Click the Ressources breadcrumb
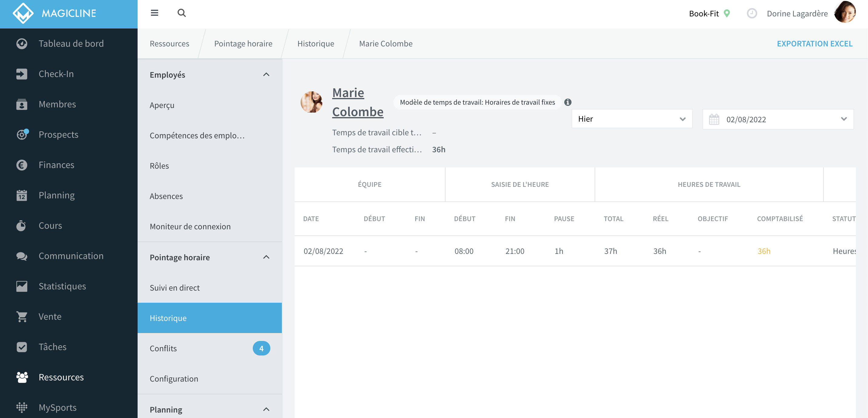This screenshot has height=418, width=868. pos(169,43)
